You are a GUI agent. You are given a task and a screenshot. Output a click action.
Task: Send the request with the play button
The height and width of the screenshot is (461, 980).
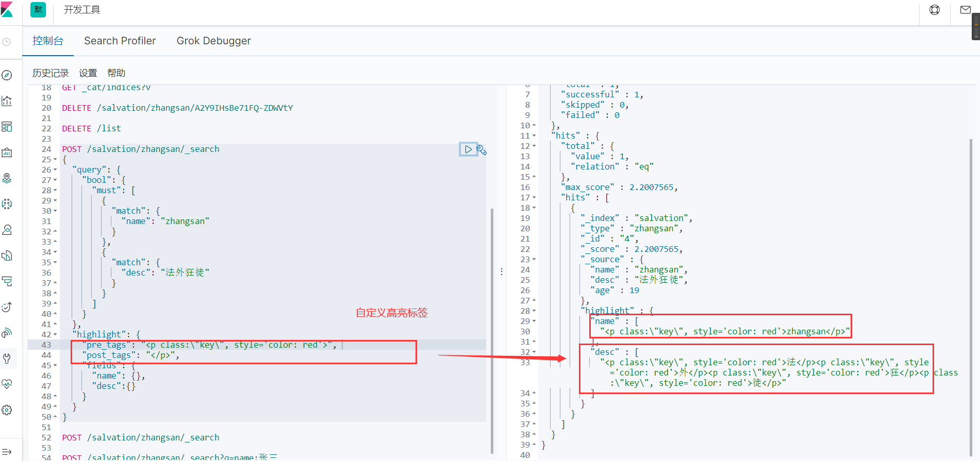click(468, 149)
